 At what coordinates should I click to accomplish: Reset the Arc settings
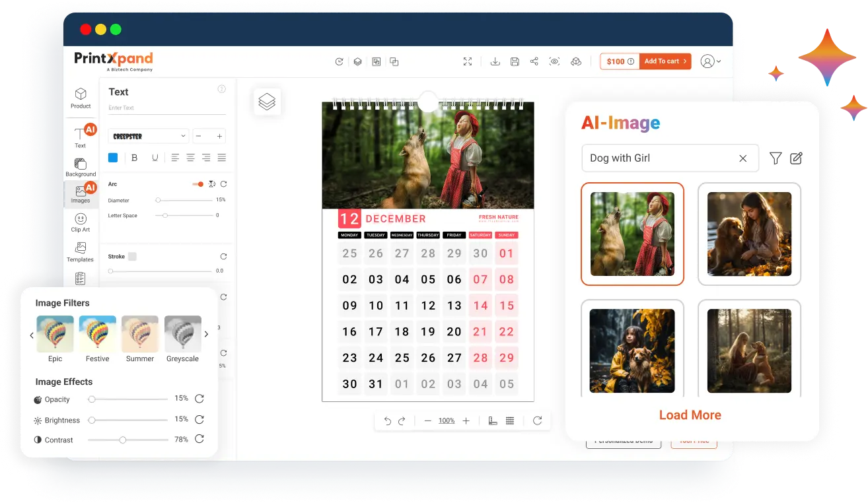click(x=223, y=184)
